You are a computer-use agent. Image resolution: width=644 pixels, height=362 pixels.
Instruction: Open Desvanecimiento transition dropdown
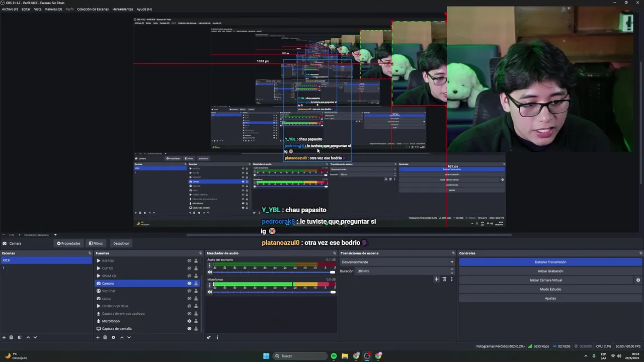397,262
